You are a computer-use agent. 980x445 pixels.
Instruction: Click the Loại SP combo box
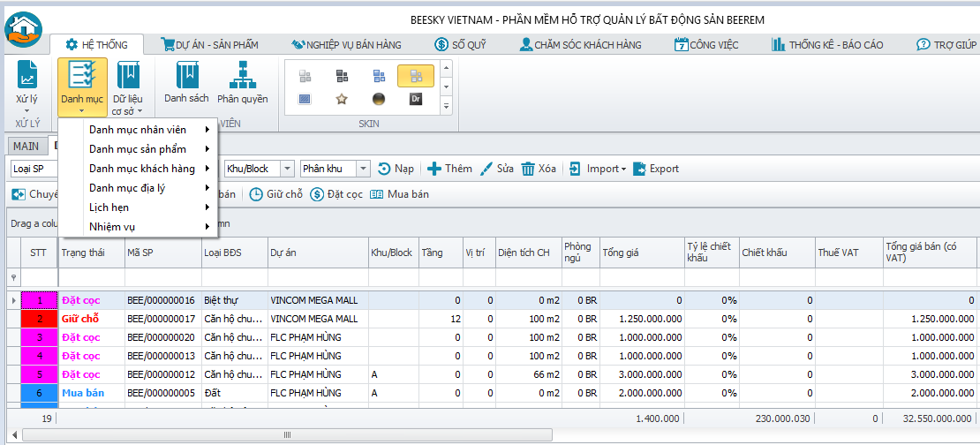point(34,169)
